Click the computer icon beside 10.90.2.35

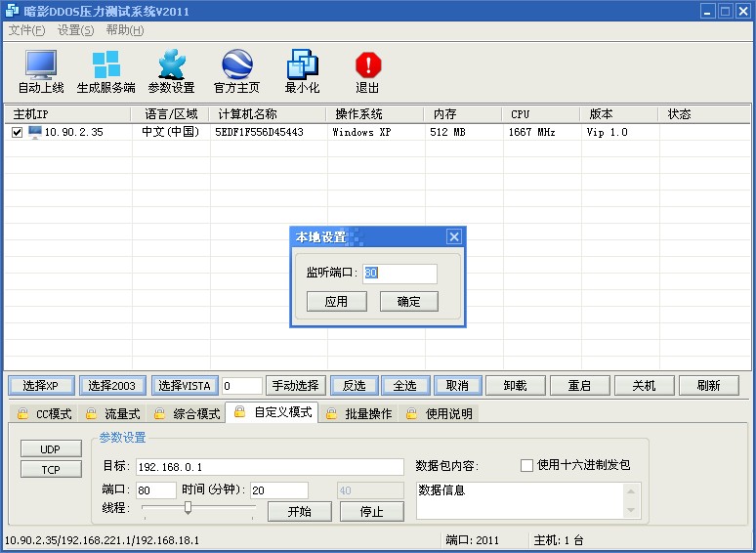pos(35,132)
